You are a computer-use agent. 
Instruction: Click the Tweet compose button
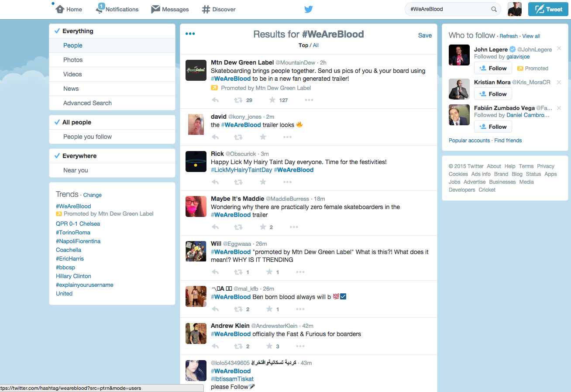[x=548, y=9]
